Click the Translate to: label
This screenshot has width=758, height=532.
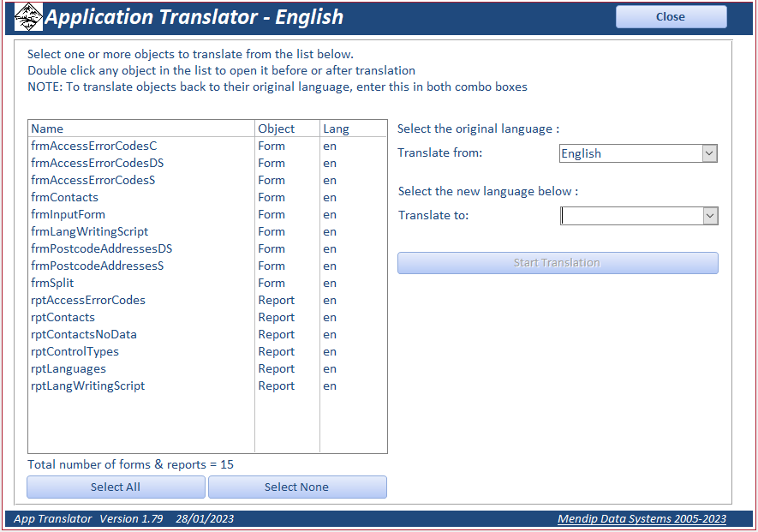click(x=433, y=215)
